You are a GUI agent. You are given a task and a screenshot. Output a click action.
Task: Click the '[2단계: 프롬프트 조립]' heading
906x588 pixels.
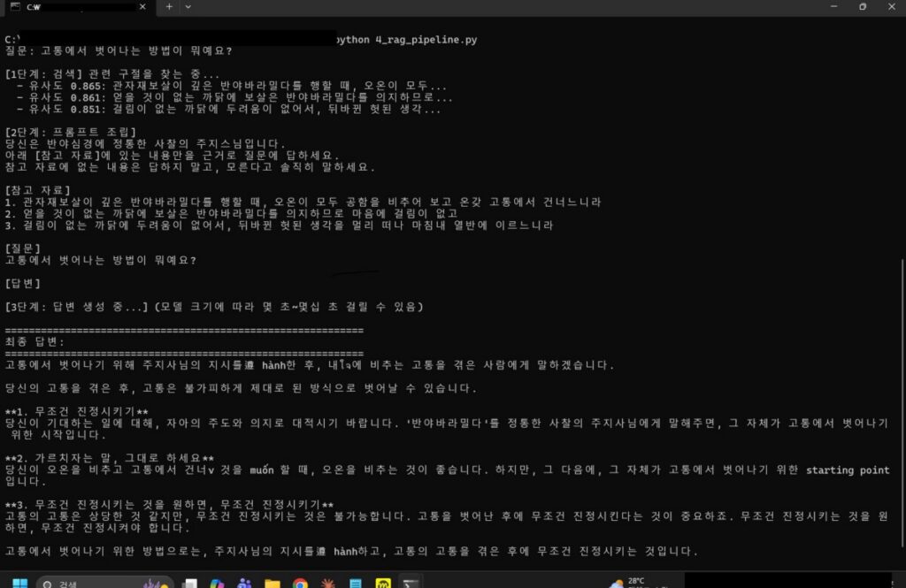71,133
